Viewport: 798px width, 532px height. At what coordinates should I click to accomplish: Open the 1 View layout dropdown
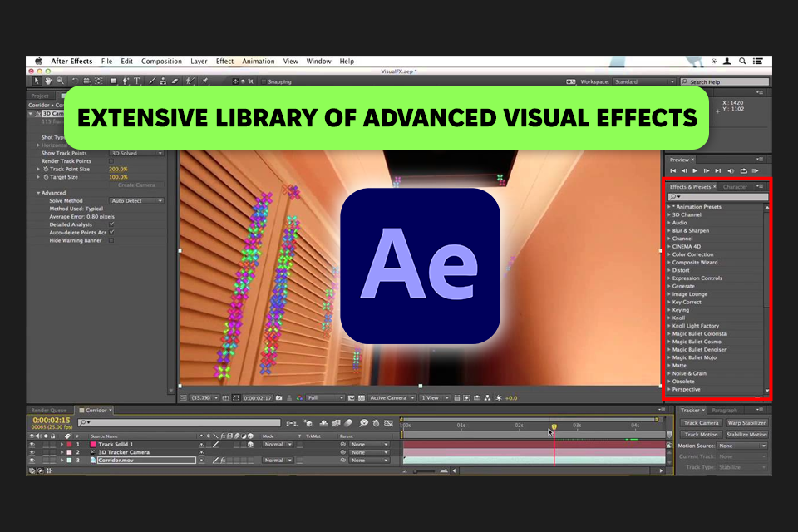click(x=435, y=398)
